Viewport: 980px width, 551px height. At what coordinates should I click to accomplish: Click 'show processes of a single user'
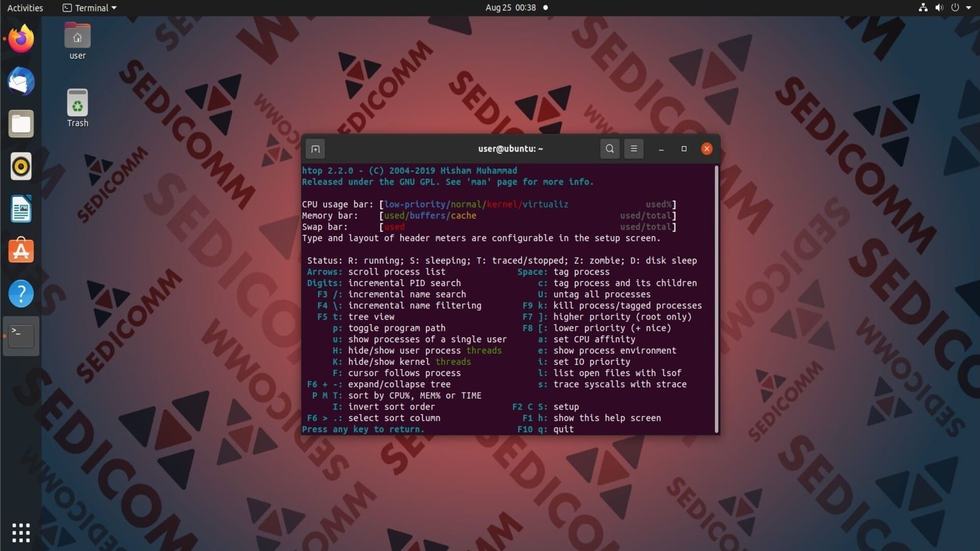(x=427, y=339)
